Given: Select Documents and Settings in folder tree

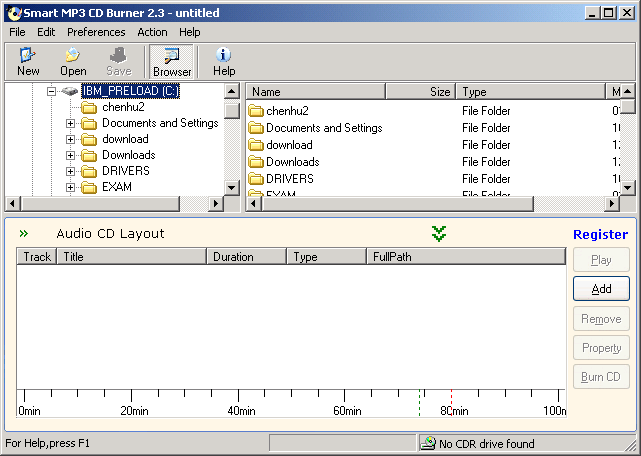Looking at the screenshot, I should click(160, 123).
